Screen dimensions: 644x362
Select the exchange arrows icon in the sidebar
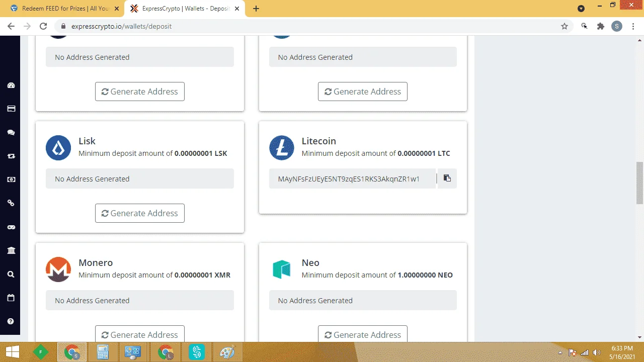pyautogui.click(x=11, y=156)
